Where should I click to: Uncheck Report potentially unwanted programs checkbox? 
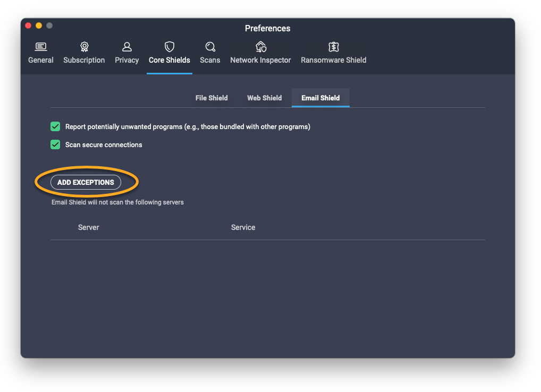pyautogui.click(x=55, y=126)
